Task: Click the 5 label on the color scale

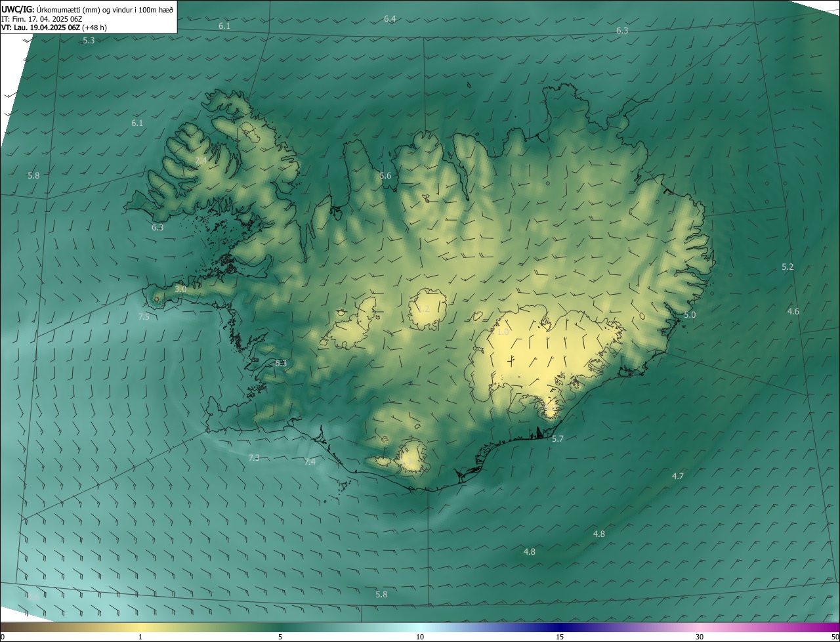Action: 280,637
